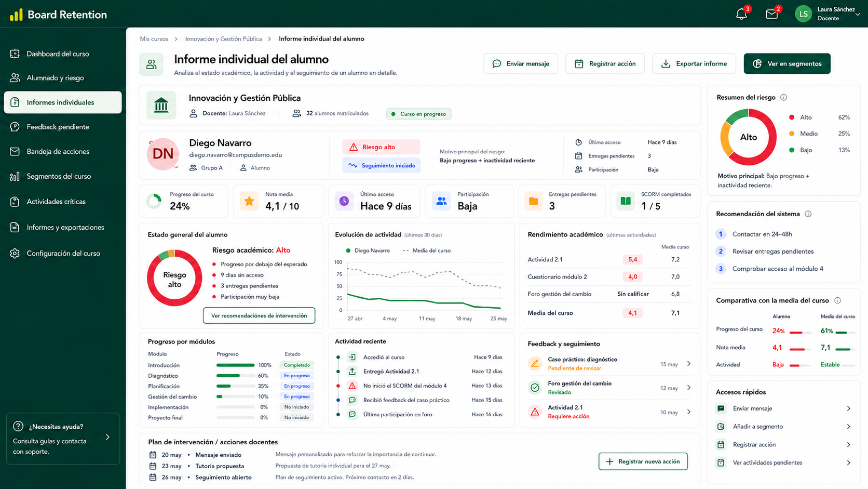Expand Actividad 2.1 feedback row chevron
Viewport: 868px width, 489px height.
(x=689, y=412)
